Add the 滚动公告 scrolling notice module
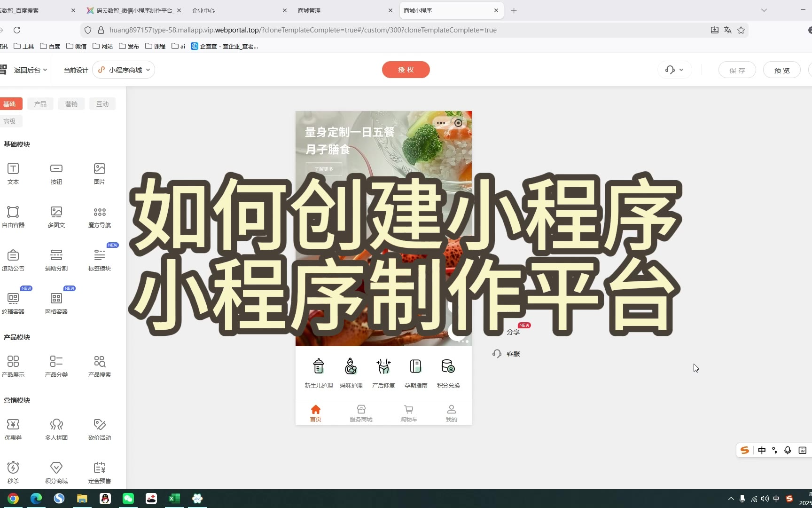The height and width of the screenshot is (508, 812). click(13, 260)
